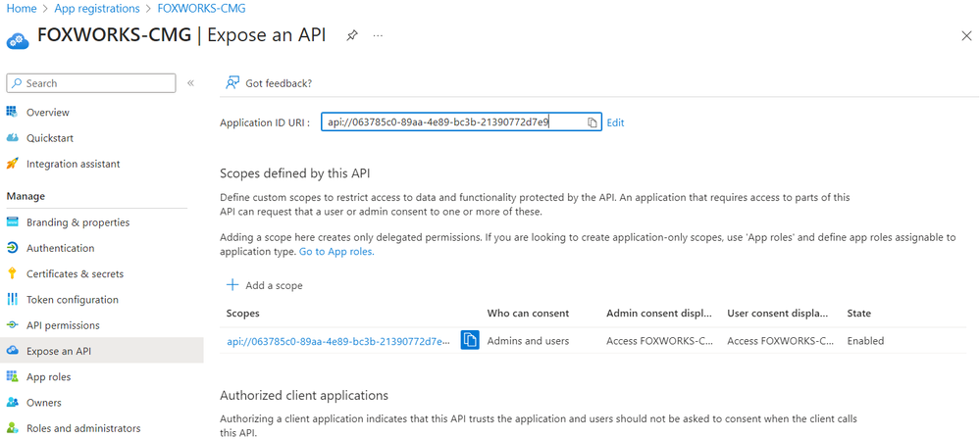This screenshot has height=439, width=980.
Task: Navigate to App registrations breadcrumb
Action: (97, 9)
